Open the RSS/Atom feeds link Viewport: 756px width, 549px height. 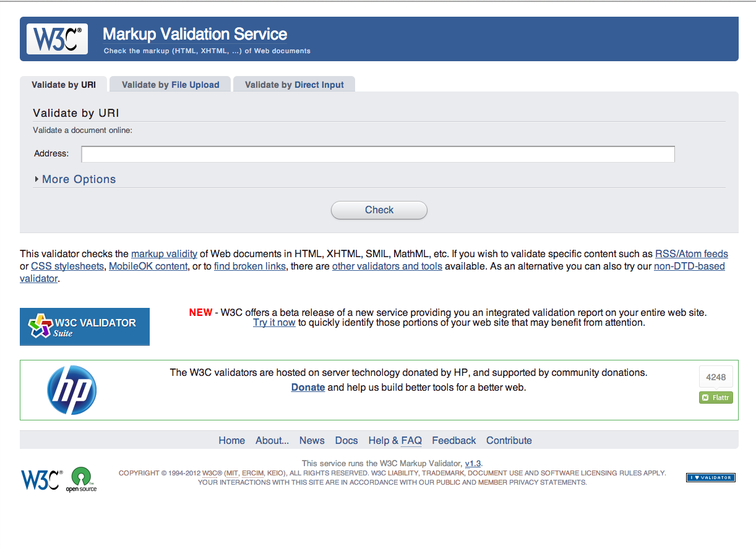[x=691, y=253]
